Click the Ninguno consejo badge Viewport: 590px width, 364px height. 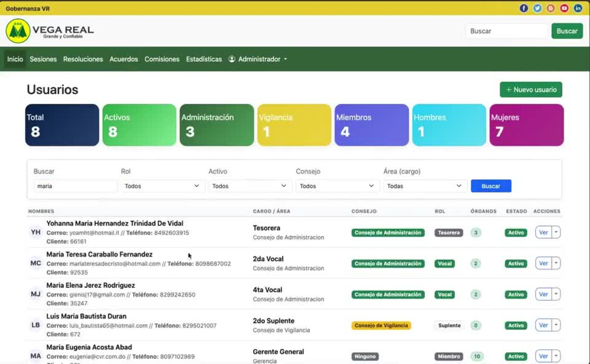(365, 356)
